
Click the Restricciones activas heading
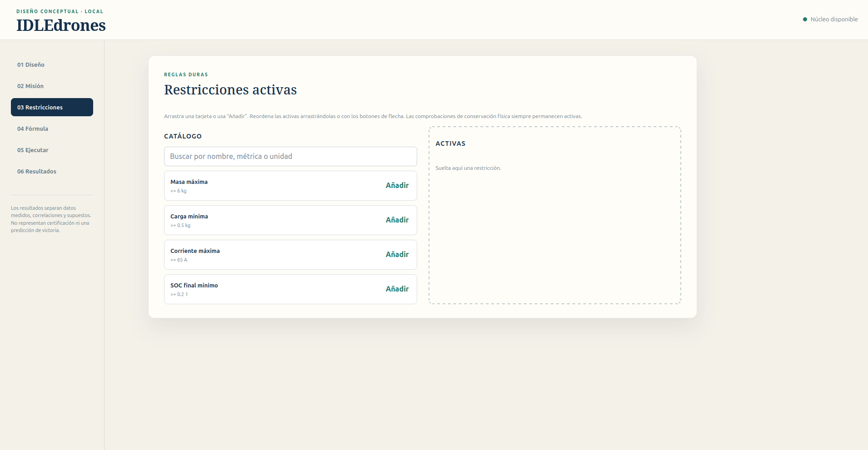pyautogui.click(x=230, y=90)
